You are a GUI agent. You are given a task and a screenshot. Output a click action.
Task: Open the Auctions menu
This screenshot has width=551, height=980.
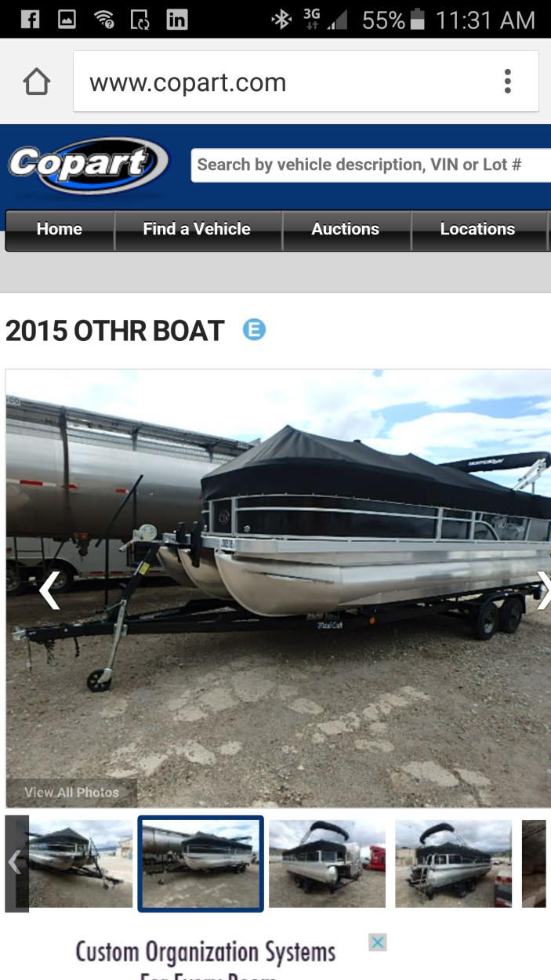346,230
